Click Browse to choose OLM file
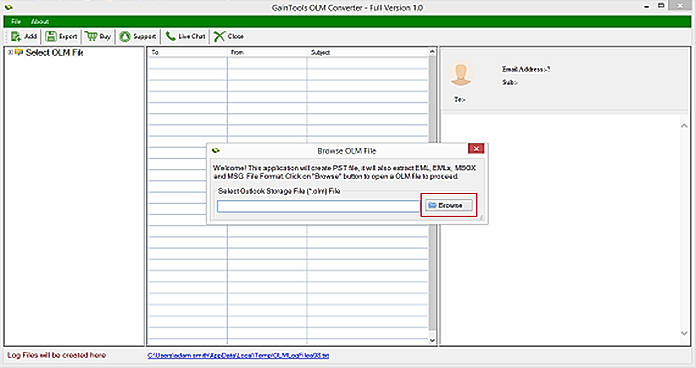 [x=449, y=206]
